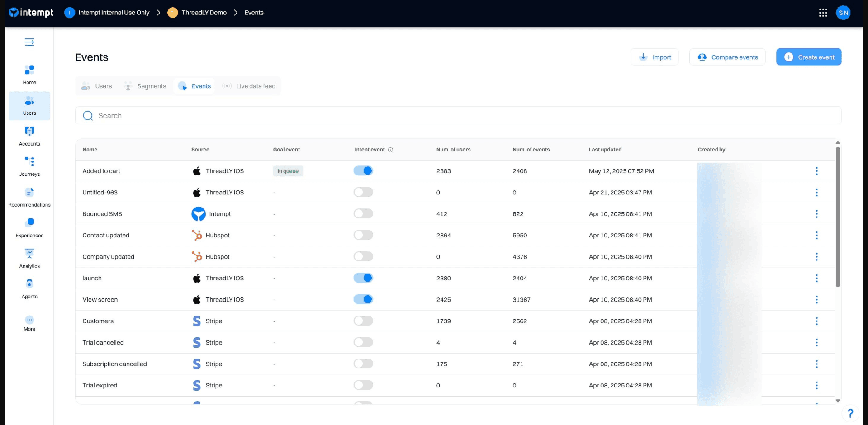Open three-dot menu for Customers row

coord(816,321)
